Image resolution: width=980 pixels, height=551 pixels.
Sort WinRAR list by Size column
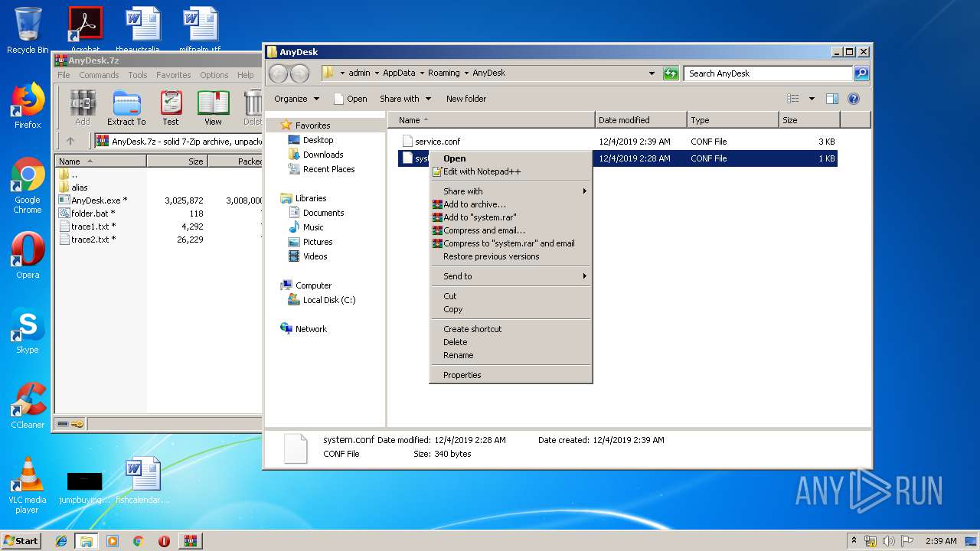click(x=177, y=161)
